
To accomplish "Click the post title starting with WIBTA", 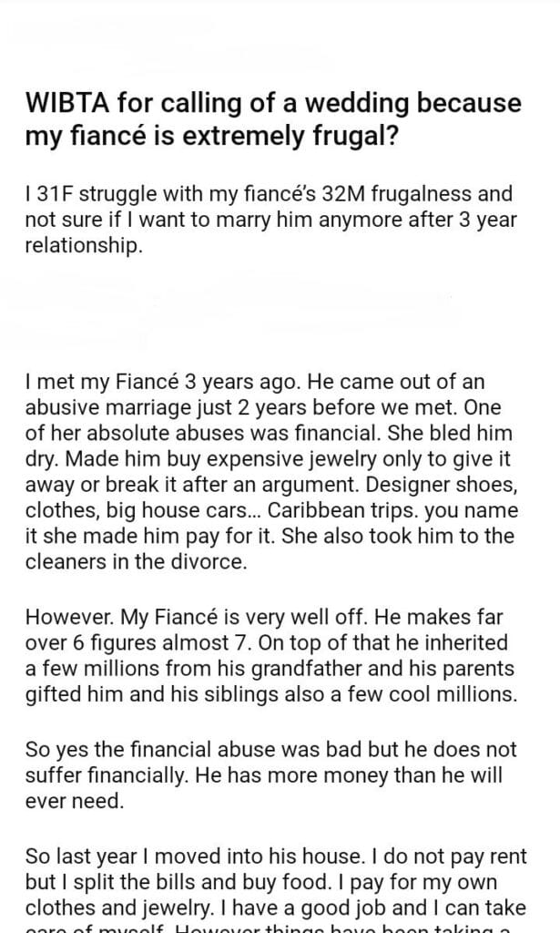I will click(x=273, y=120).
